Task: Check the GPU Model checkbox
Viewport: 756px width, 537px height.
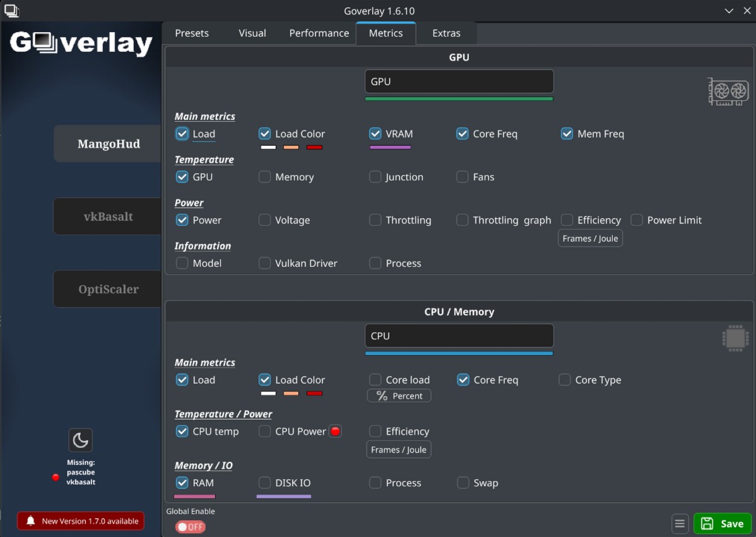Action: (182, 263)
